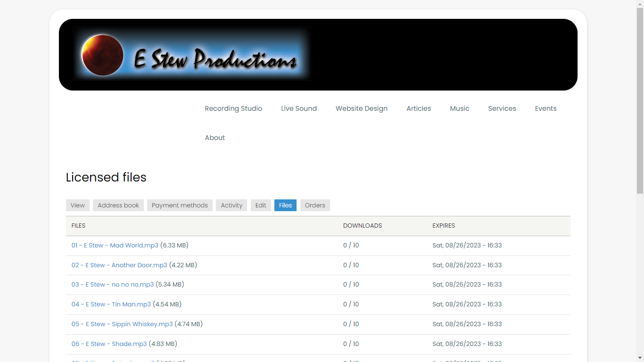Open the About page link
644x362 pixels.
tap(215, 138)
